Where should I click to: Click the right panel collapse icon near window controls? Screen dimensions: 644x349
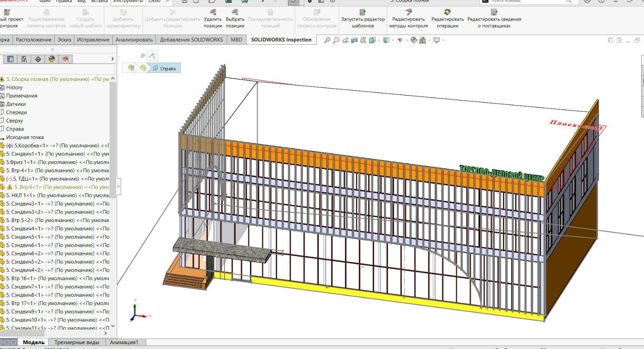pyautogui.click(x=619, y=40)
